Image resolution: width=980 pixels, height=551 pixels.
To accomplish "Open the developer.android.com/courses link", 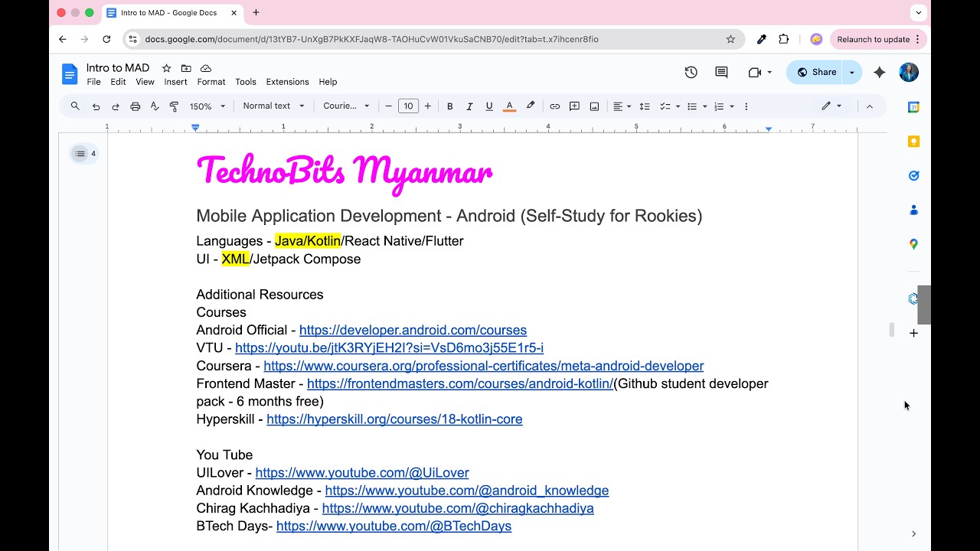I will point(413,331).
